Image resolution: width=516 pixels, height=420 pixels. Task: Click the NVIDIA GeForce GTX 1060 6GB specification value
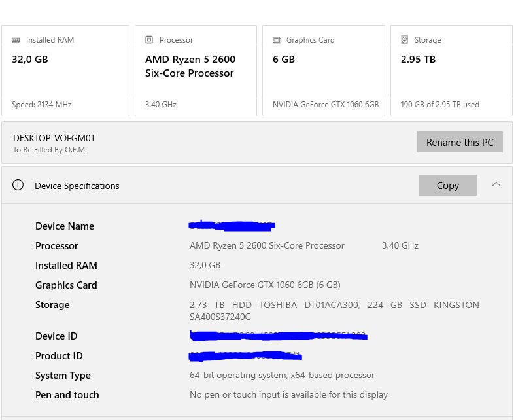(265, 285)
